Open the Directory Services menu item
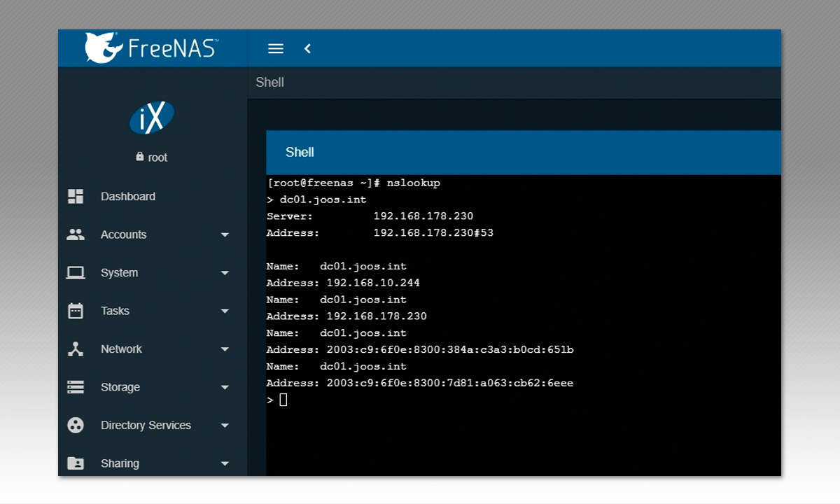Image resolution: width=840 pixels, height=504 pixels. 146,425
